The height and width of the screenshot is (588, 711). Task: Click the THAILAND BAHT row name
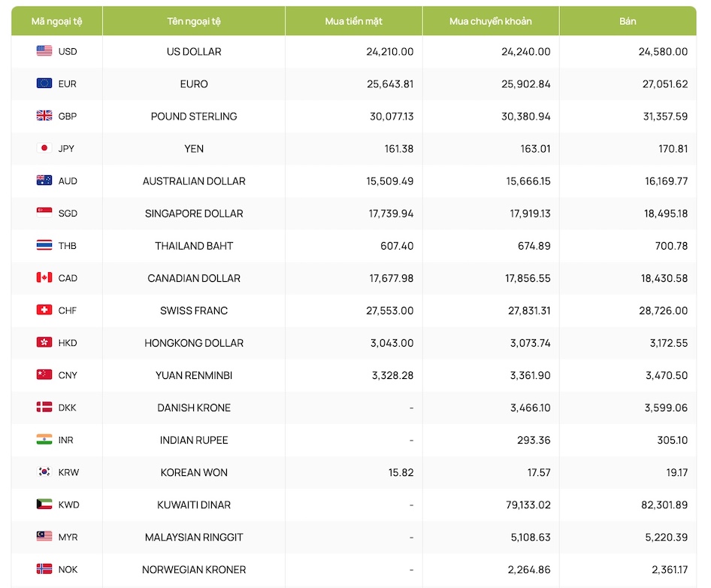pos(194,246)
